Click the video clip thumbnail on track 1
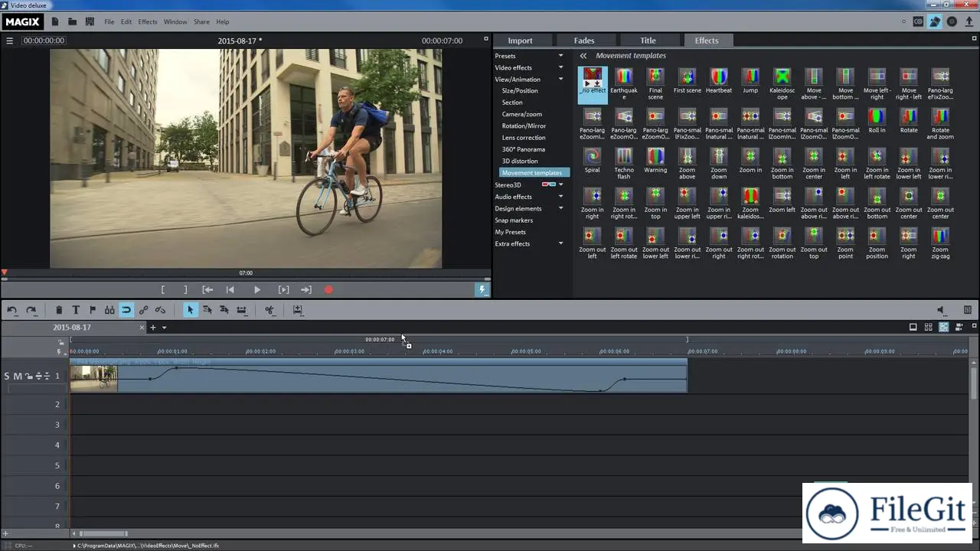This screenshot has height=551, width=980. click(x=93, y=379)
